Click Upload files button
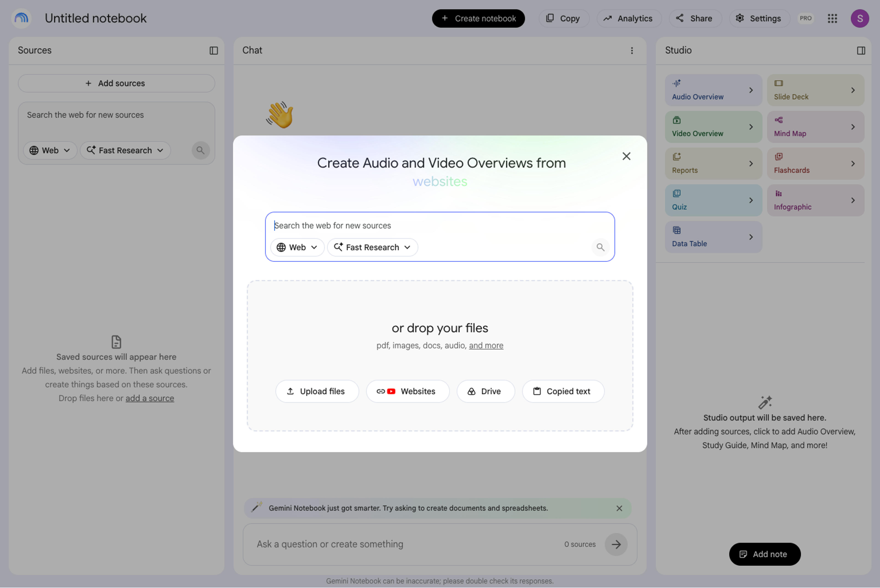880x588 pixels. pyautogui.click(x=317, y=391)
